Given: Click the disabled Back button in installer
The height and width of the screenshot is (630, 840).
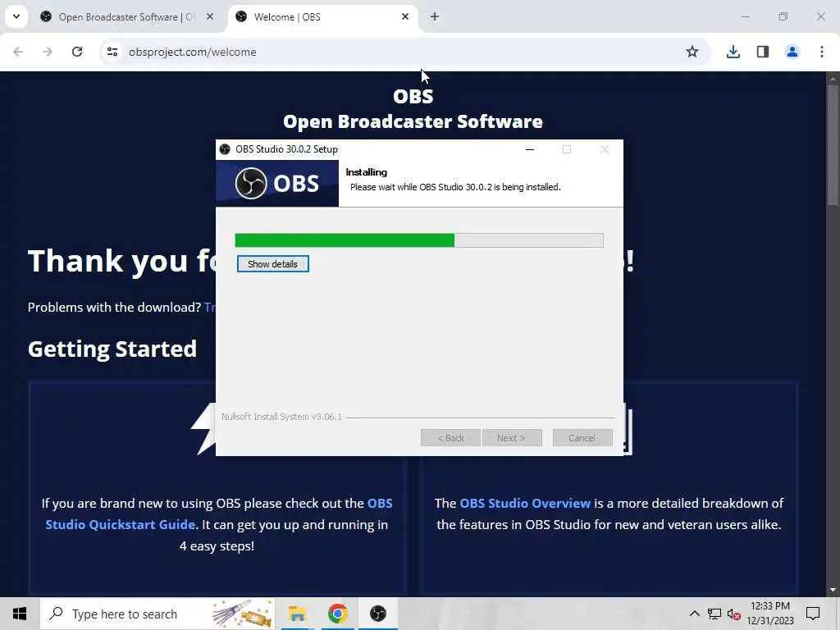Looking at the screenshot, I should coord(450,438).
